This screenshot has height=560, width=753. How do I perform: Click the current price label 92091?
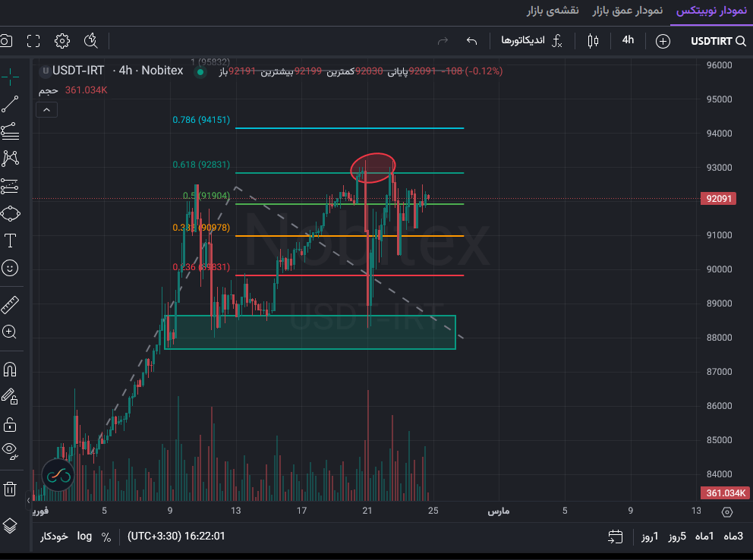click(718, 199)
